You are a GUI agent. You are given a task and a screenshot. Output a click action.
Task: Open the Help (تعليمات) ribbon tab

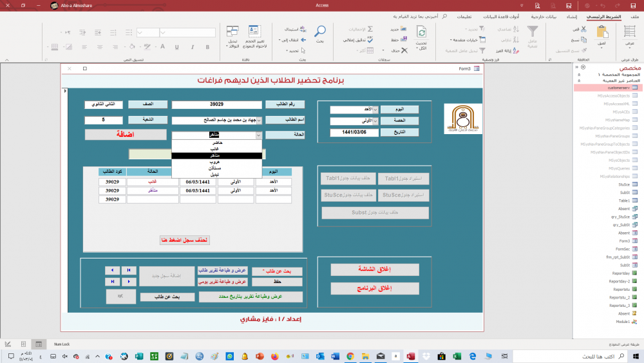(464, 17)
